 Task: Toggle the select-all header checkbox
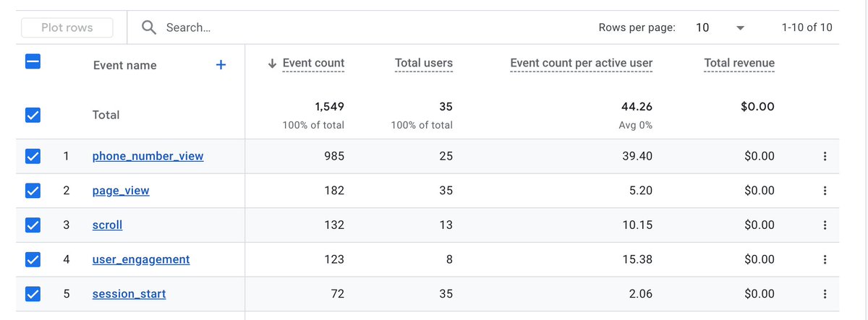(33, 62)
